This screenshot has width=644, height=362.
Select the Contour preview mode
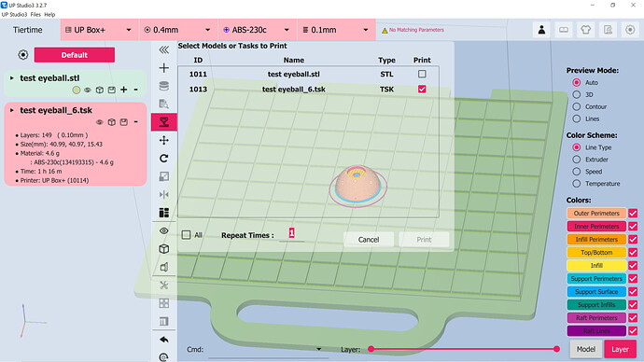[x=577, y=106]
